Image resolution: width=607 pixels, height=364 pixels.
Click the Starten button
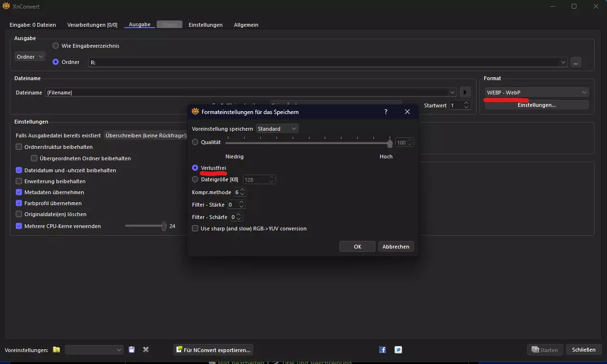pos(545,350)
